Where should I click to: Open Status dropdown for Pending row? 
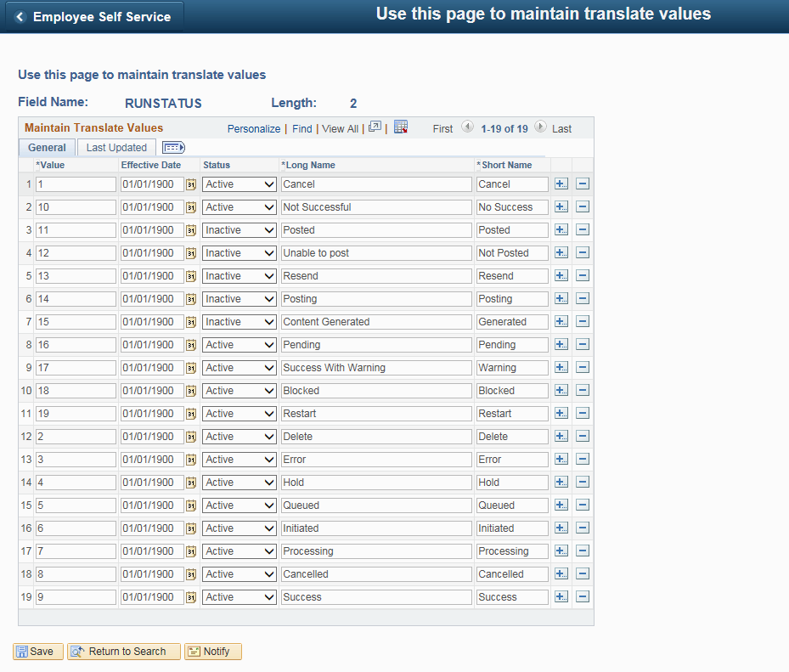[239, 345]
